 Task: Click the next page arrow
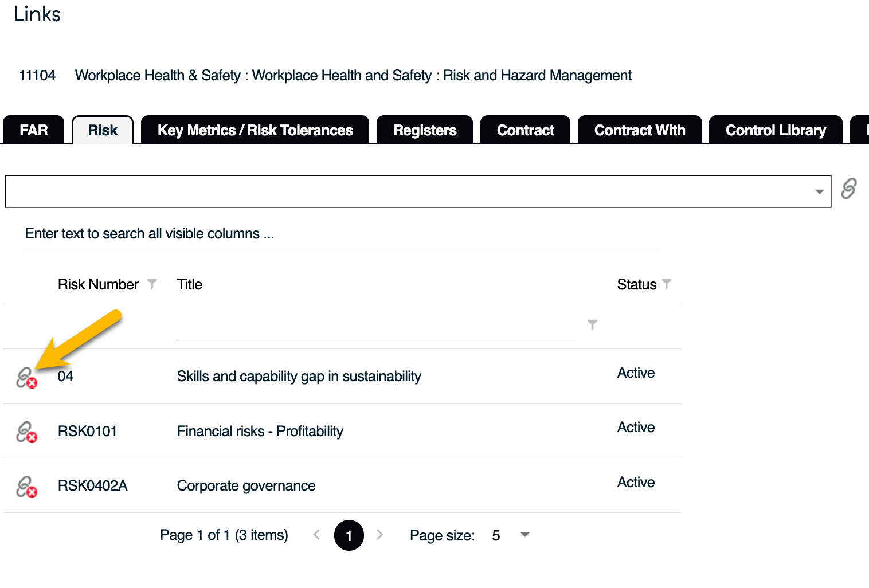pyautogui.click(x=379, y=535)
